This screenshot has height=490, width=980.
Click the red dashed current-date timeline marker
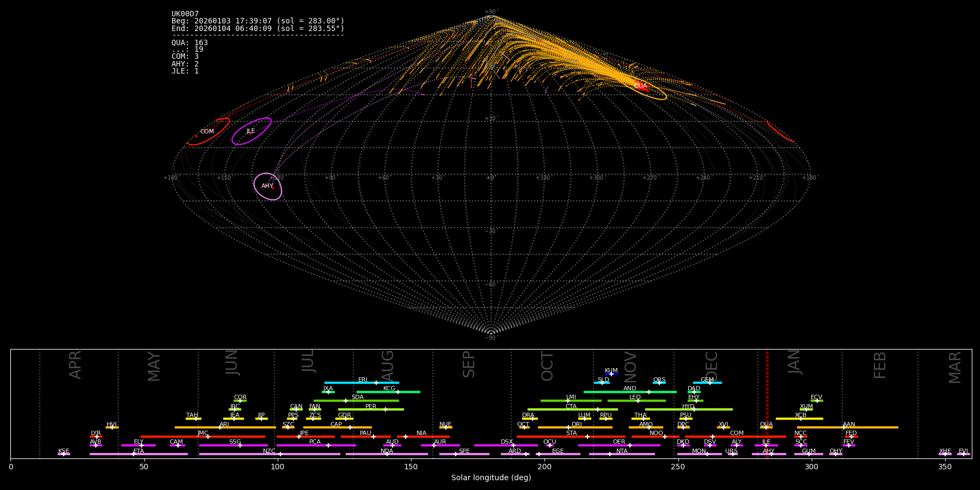(767, 403)
